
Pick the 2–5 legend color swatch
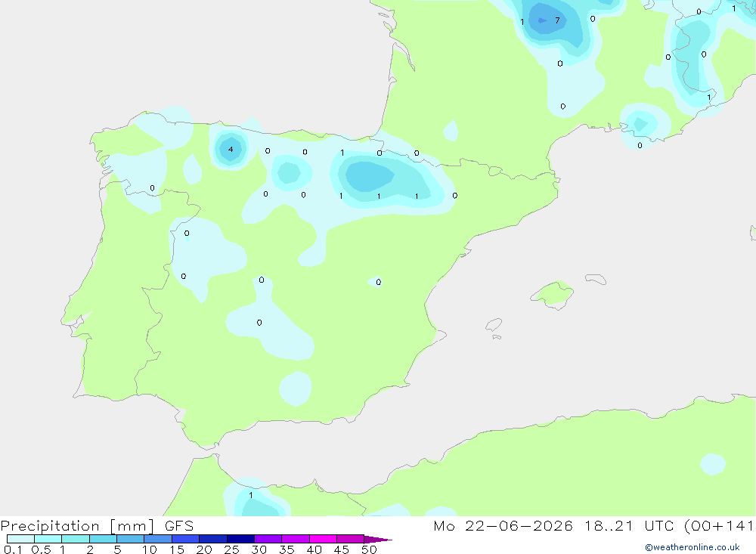pyautogui.click(x=103, y=539)
